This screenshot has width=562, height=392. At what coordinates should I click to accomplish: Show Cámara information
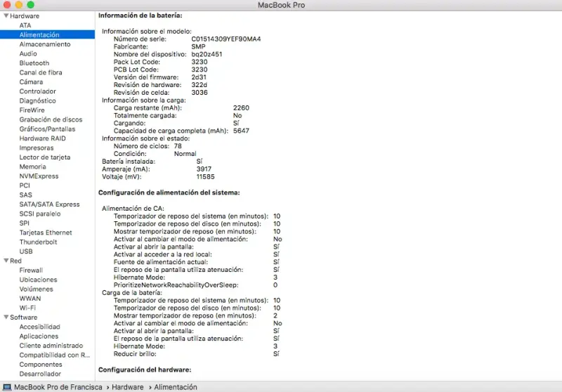(x=31, y=81)
